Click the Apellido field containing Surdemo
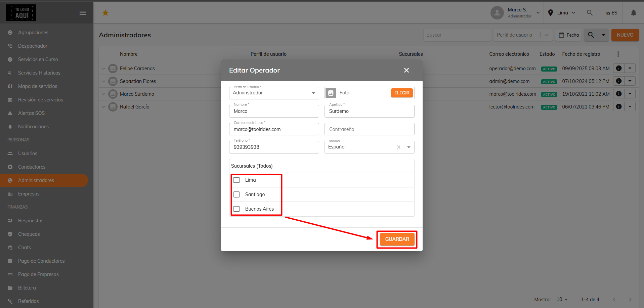644x308 pixels. (x=370, y=111)
